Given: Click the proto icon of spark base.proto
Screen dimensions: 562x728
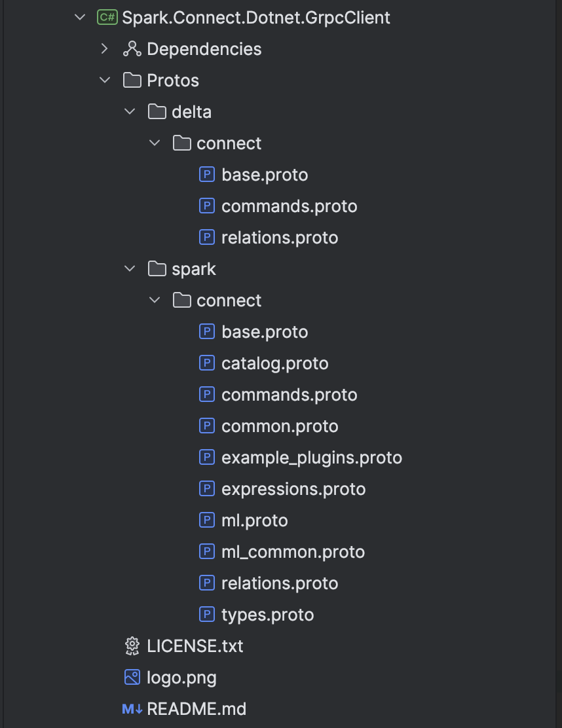Looking at the screenshot, I should coord(207,332).
